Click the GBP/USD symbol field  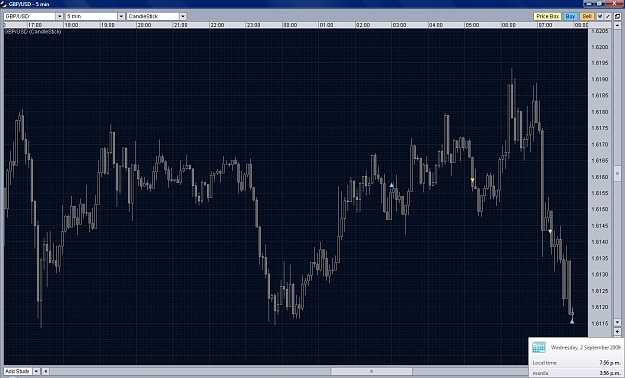(30, 16)
